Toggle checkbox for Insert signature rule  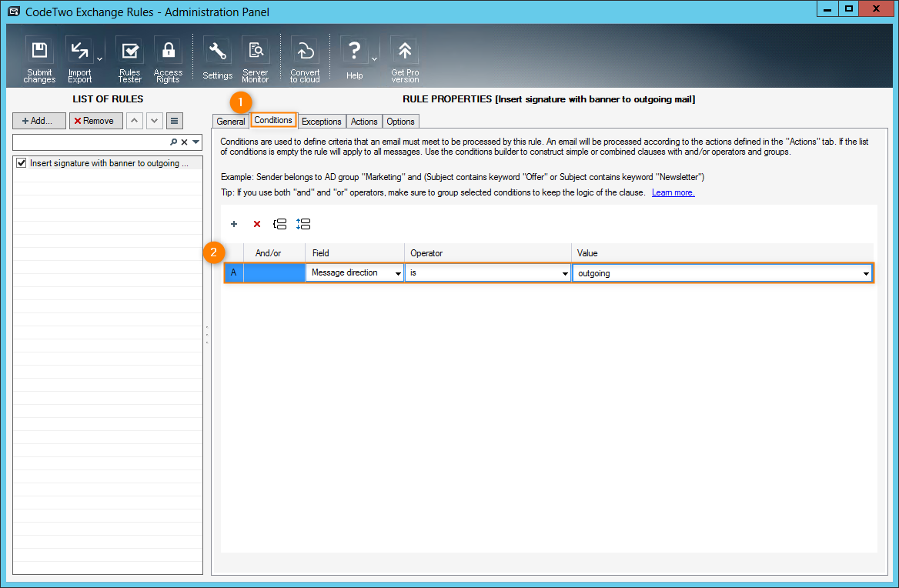coord(22,163)
